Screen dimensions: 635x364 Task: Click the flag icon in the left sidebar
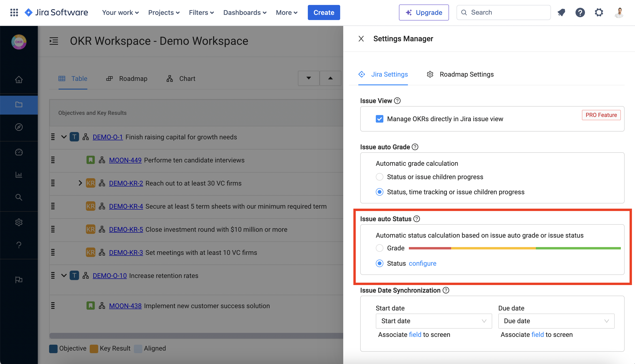pyautogui.click(x=19, y=280)
